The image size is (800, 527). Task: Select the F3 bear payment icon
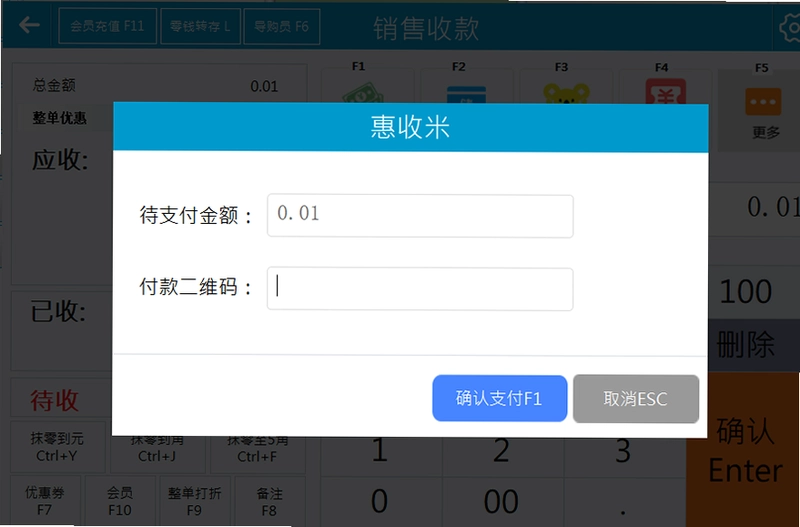[x=566, y=94]
